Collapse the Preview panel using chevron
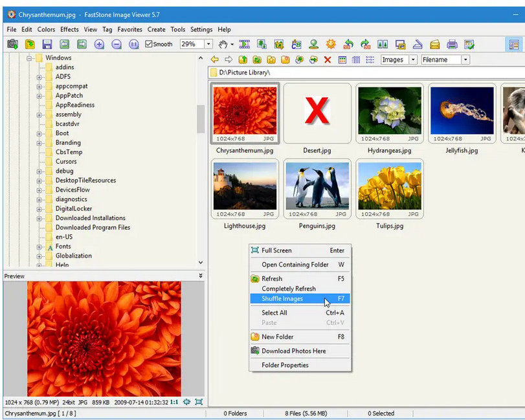525x420 pixels. (200, 276)
